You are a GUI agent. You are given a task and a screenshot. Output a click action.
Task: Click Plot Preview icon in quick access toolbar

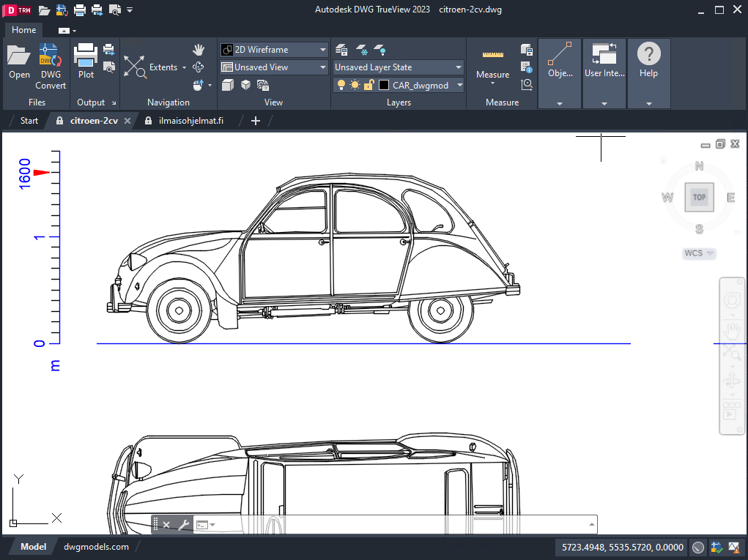click(x=115, y=10)
